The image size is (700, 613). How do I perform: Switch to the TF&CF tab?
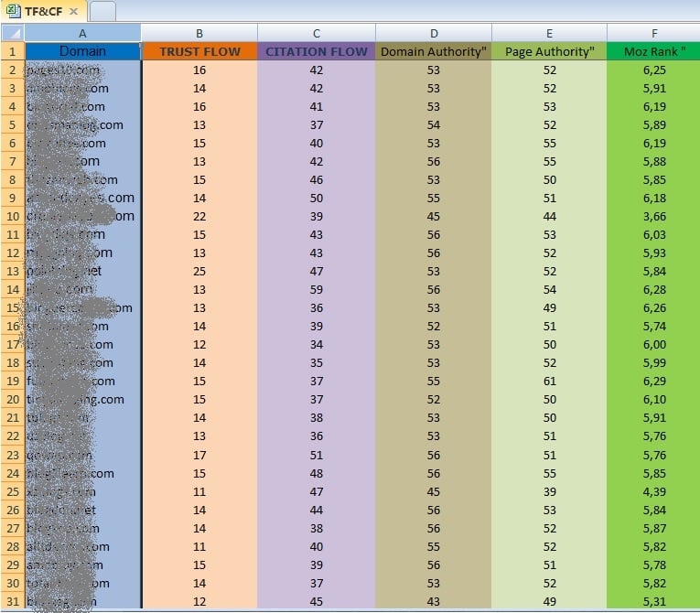coord(42,11)
